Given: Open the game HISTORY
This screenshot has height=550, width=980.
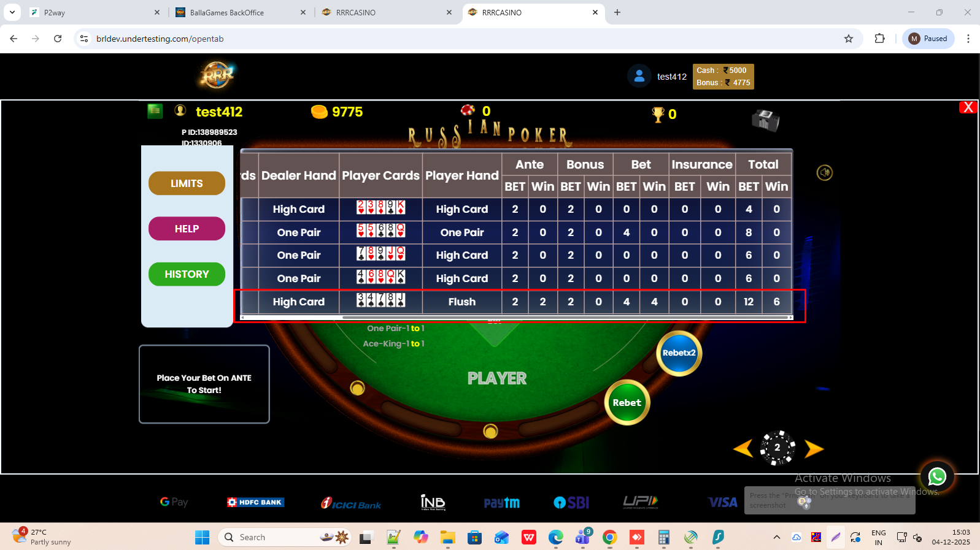Looking at the screenshot, I should (187, 274).
